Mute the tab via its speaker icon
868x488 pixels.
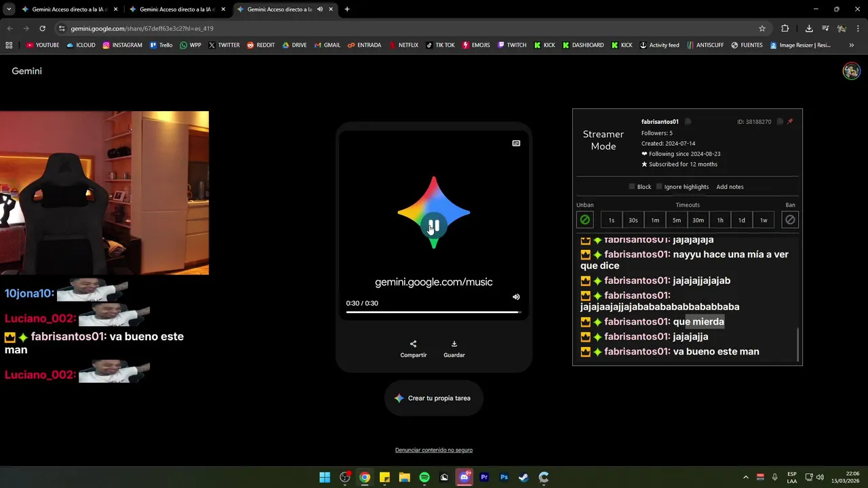point(320,9)
